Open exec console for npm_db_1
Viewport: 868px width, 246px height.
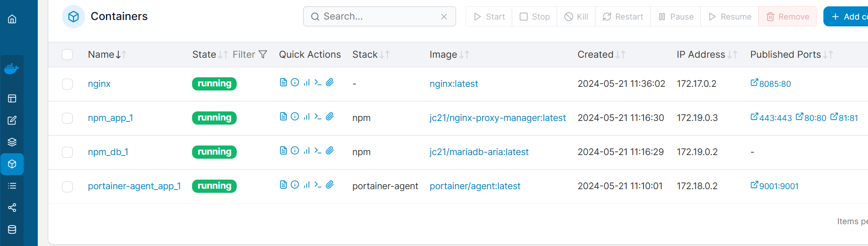point(318,151)
